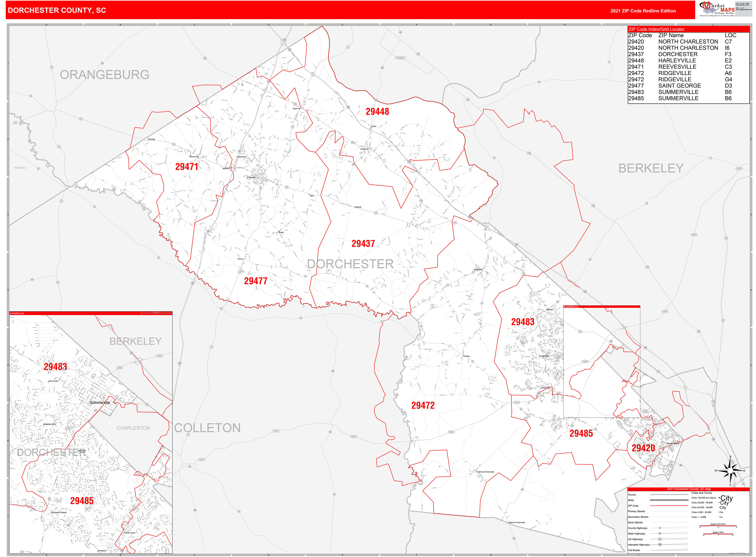Image resolution: width=756 pixels, height=557 pixels.
Task: Select the Secondary Streets line sample in legend
Action: (668, 517)
